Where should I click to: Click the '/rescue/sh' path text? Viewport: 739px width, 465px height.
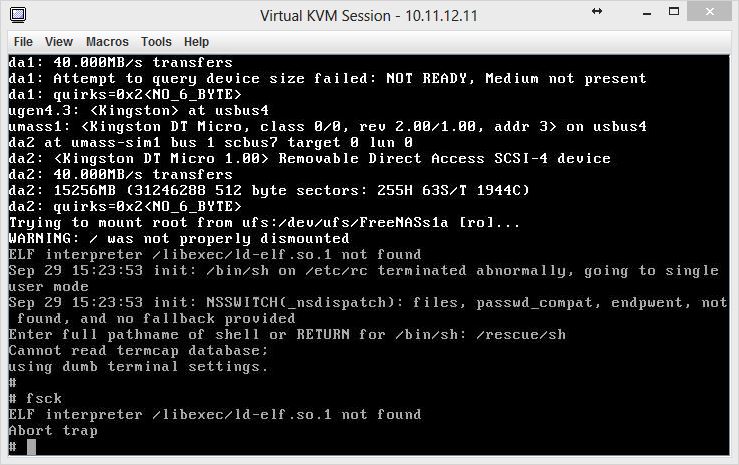click(x=531, y=334)
